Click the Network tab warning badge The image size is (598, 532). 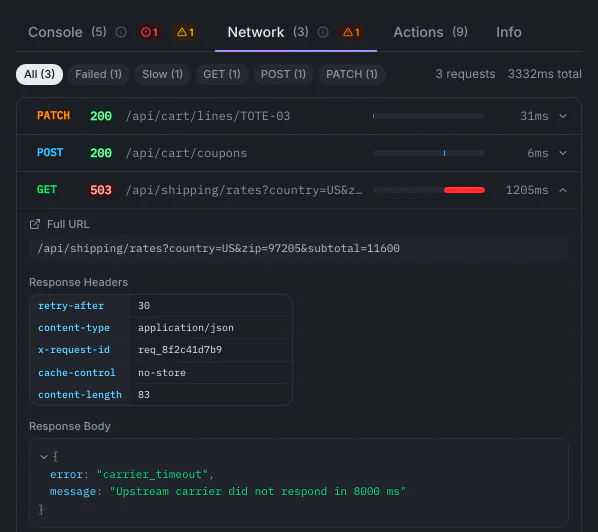point(351,32)
